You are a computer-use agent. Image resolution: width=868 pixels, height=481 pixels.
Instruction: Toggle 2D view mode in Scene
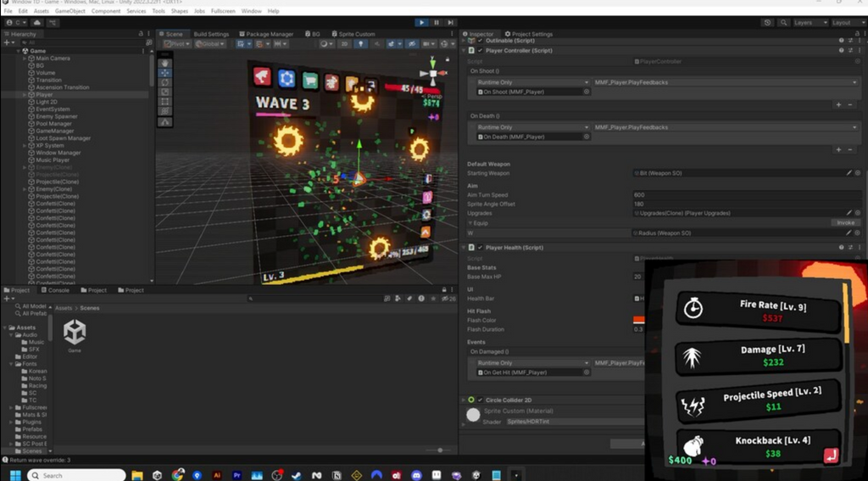[x=344, y=44]
